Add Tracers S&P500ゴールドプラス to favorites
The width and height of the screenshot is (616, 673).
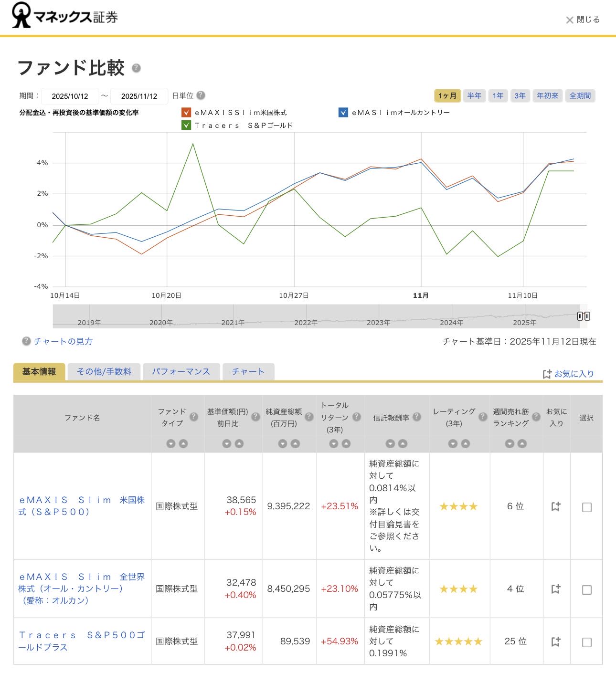pos(556,641)
